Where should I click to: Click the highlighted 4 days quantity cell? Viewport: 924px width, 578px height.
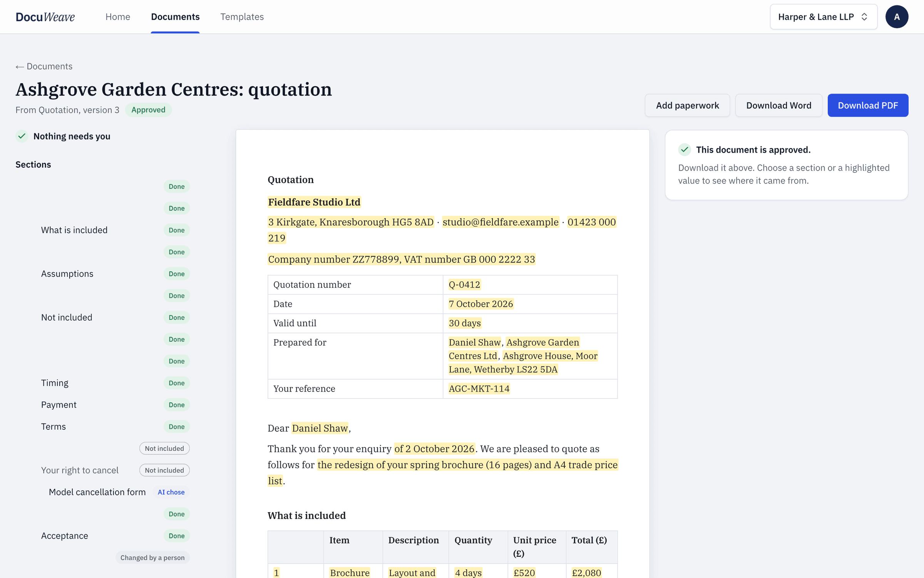[468, 573]
